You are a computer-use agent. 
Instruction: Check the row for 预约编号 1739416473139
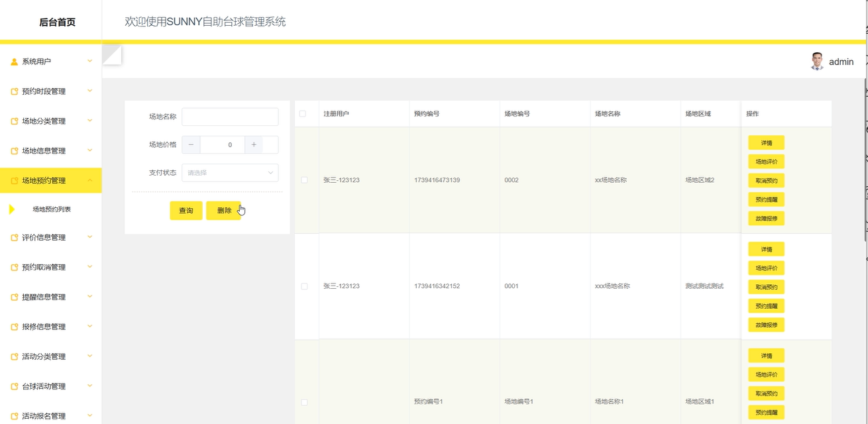[x=304, y=180]
